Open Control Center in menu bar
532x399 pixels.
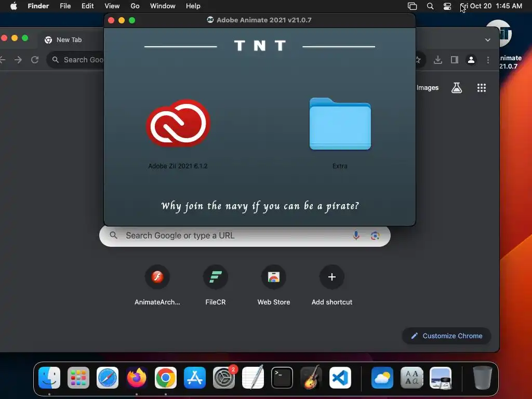point(447,6)
